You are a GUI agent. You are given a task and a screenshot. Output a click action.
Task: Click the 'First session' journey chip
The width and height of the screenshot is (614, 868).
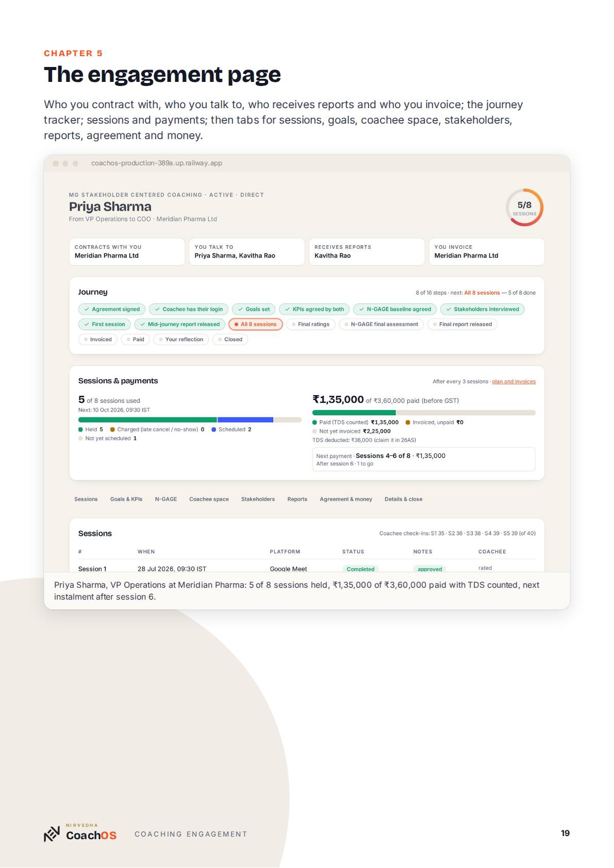pyautogui.click(x=105, y=324)
